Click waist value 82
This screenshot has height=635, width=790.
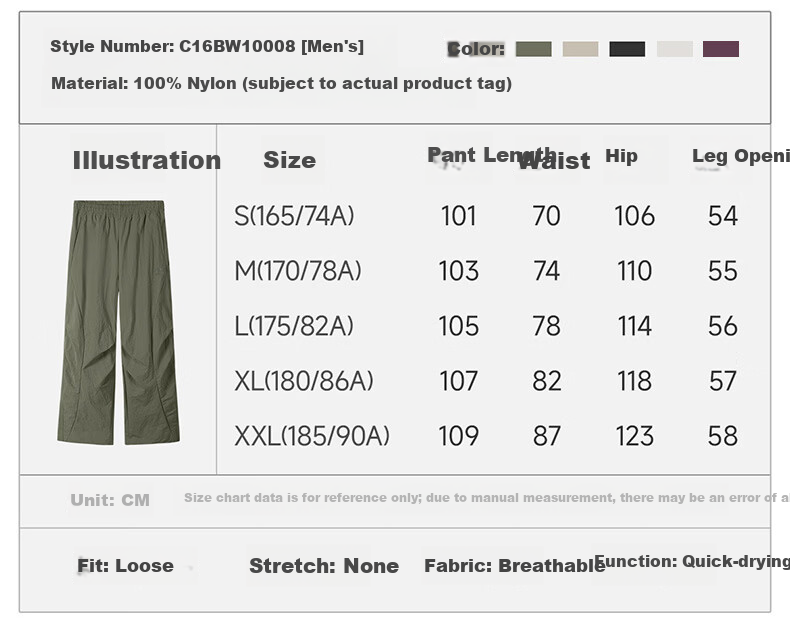(547, 380)
